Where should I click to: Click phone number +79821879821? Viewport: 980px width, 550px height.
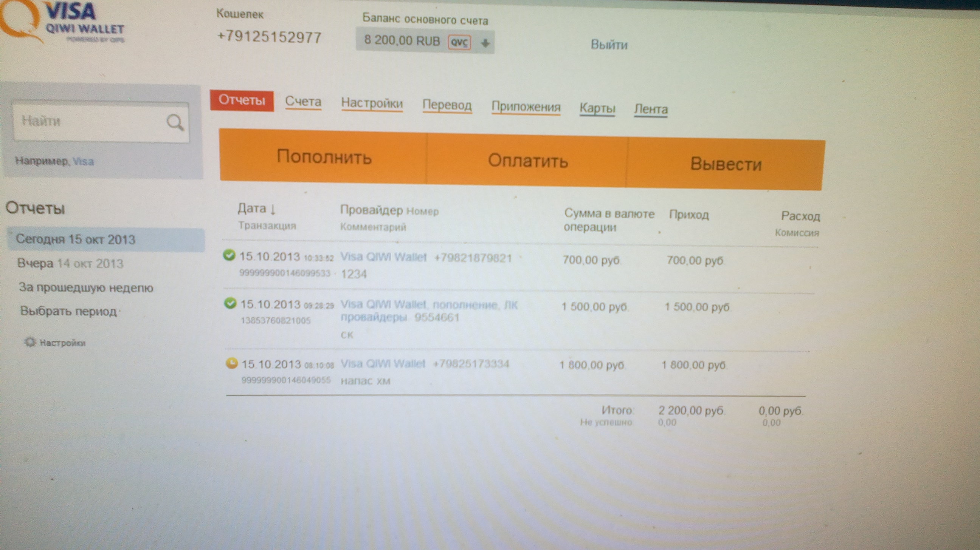[473, 258]
